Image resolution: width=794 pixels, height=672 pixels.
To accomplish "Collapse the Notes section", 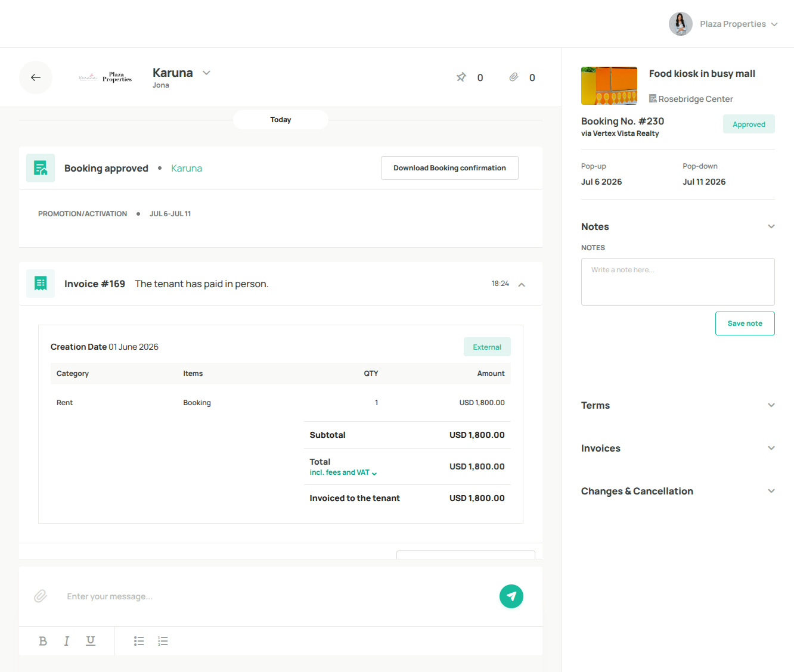I will (x=771, y=226).
